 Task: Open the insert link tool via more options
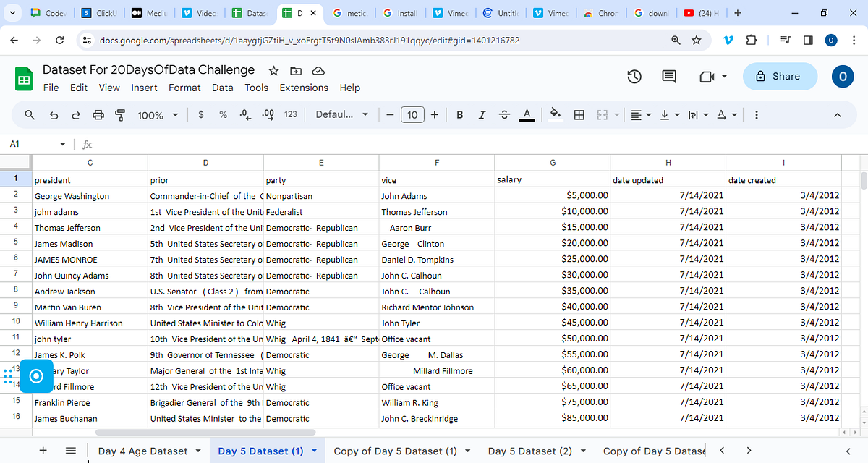click(756, 114)
